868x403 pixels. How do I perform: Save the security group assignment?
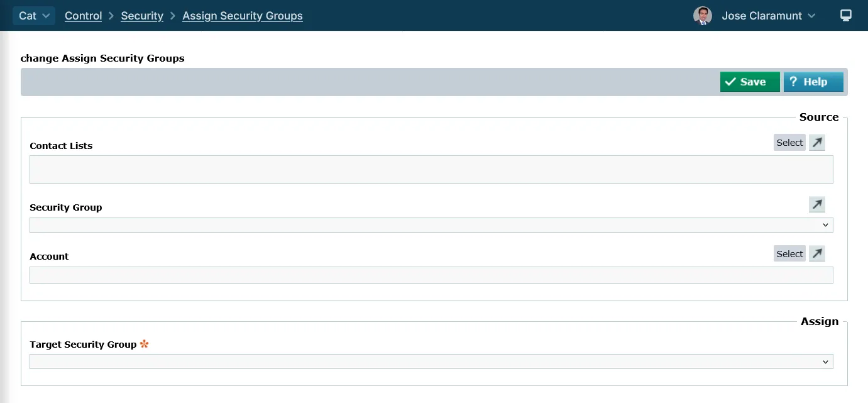750,82
